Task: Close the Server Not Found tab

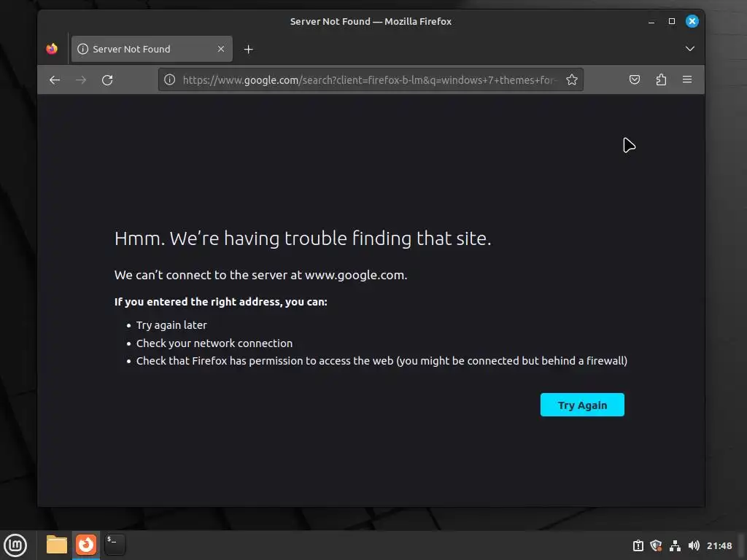Action: click(x=220, y=49)
